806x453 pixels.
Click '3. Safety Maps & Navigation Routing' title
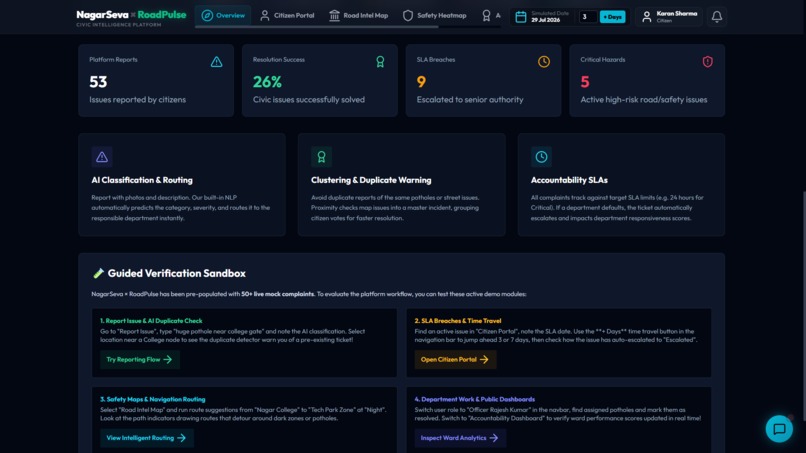click(153, 399)
